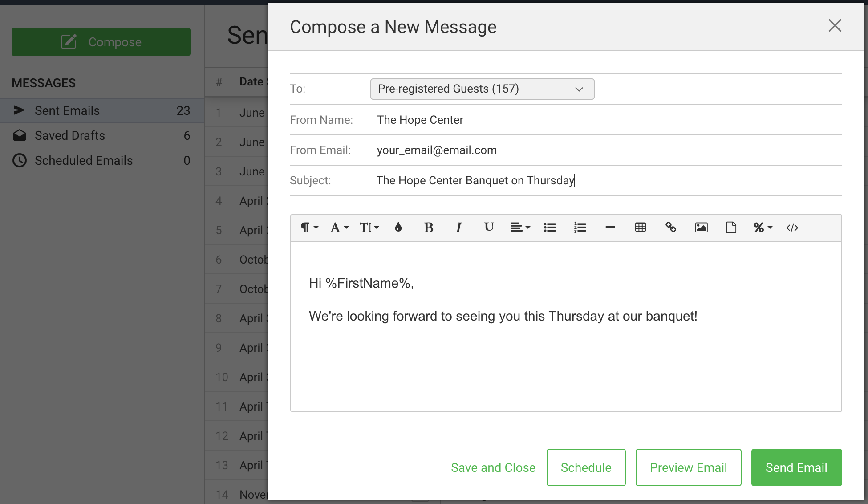Insert a bulleted list
The image size is (868, 504).
coord(550,228)
